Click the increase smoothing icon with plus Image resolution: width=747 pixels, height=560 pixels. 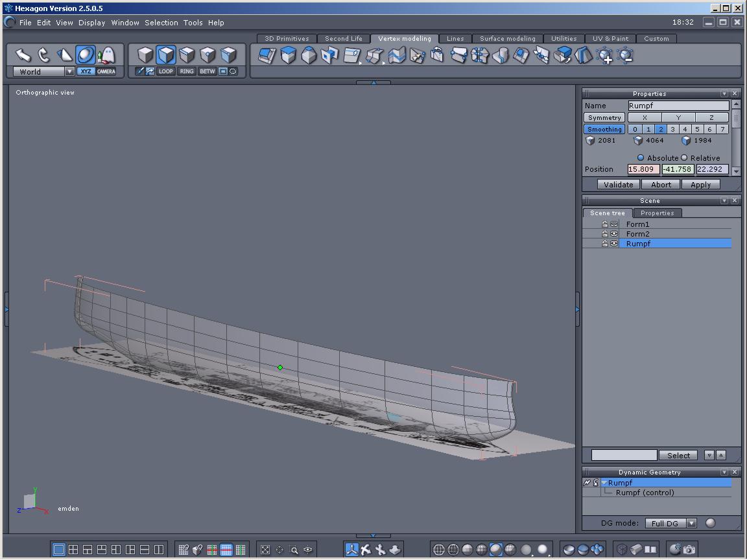tap(604, 56)
